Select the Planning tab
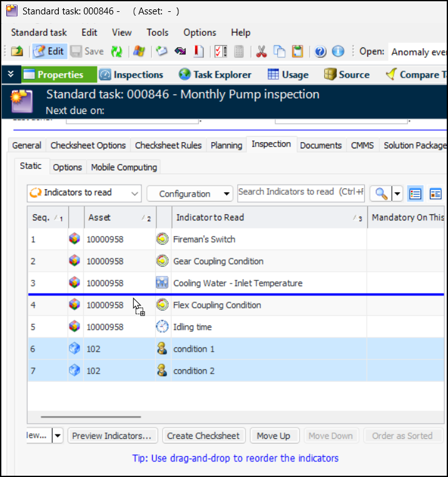Image resolution: width=448 pixels, height=477 pixels. (227, 145)
